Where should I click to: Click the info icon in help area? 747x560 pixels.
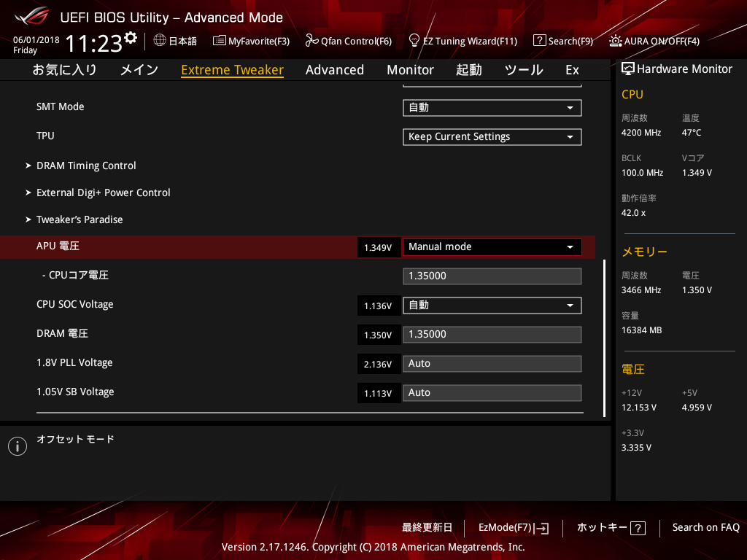(18, 446)
